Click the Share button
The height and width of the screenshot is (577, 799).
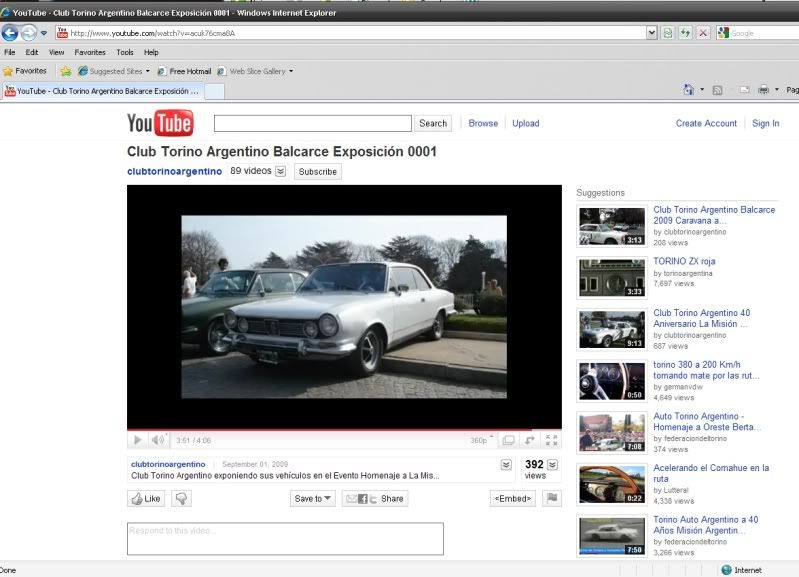[x=375, y=499]
